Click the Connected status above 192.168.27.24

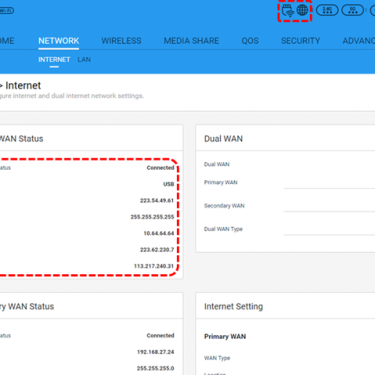(160, 336)
